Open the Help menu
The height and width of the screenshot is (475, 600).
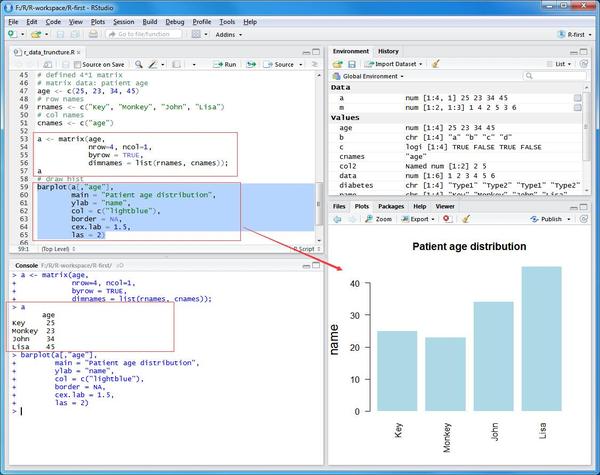pos(250,22)
